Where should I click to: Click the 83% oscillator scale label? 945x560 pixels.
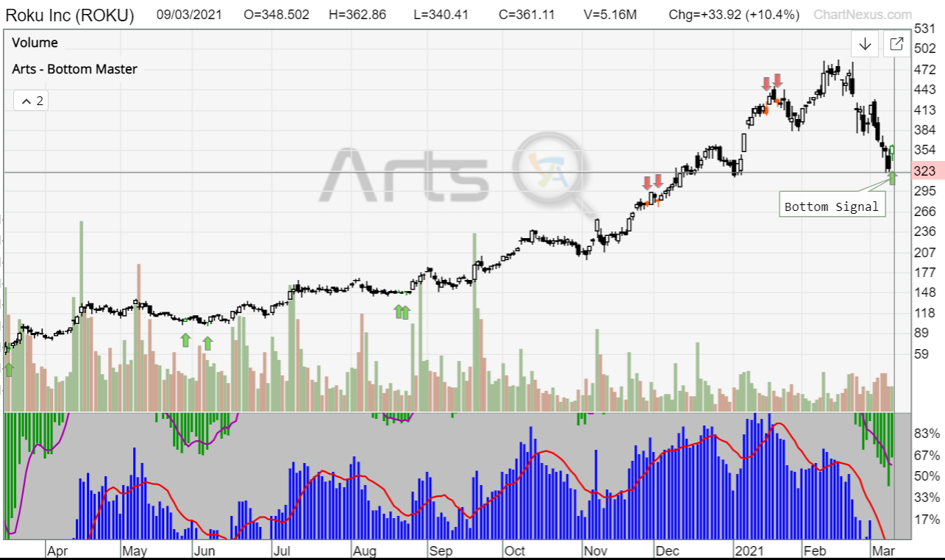coord(927,434)
